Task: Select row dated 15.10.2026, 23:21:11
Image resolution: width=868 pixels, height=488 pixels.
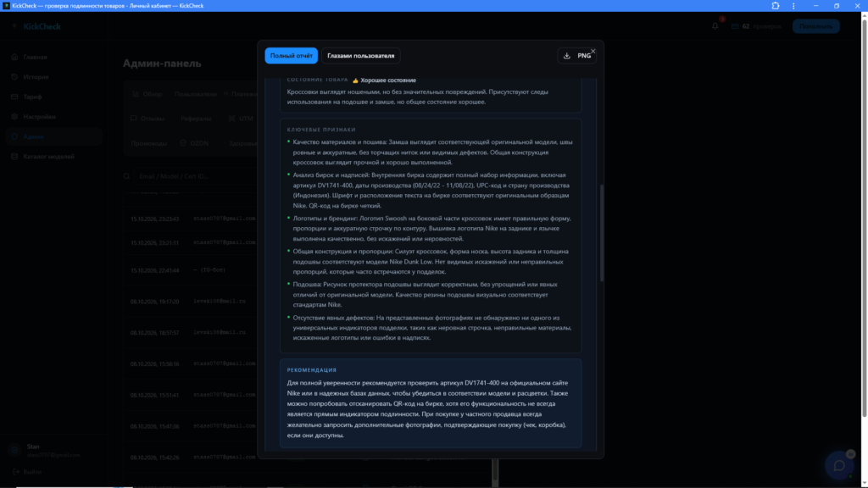Action: (190, 242)
